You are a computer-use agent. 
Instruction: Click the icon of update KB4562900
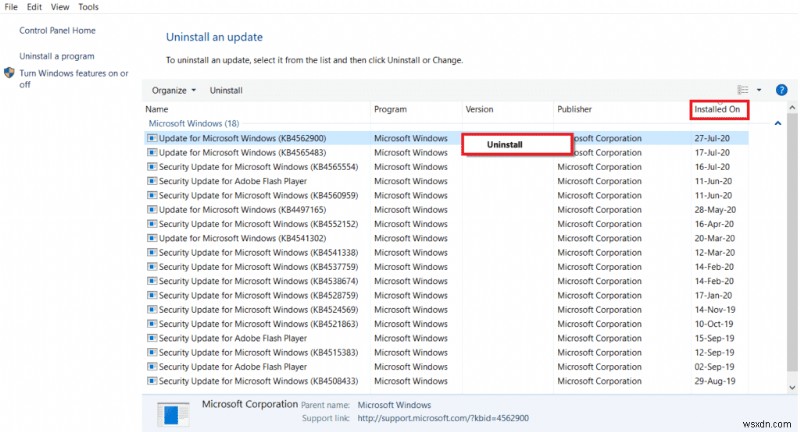tap(152, 138)
